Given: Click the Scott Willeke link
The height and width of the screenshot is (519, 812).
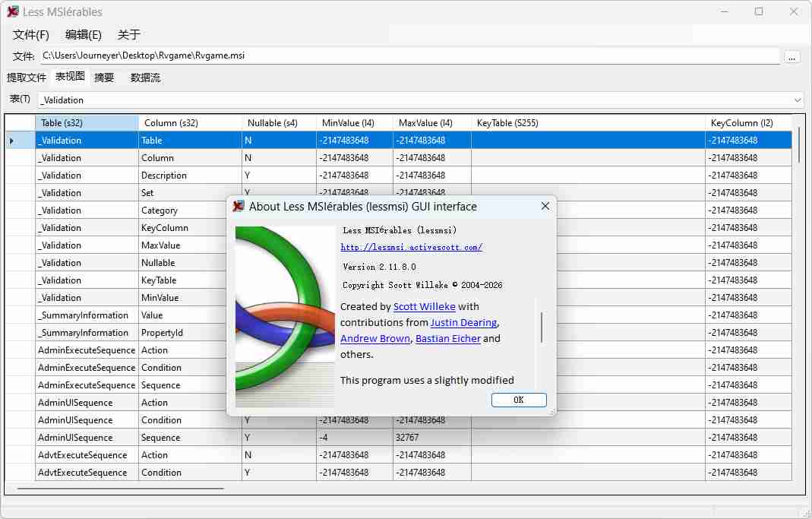Looking at the screenshot, I should [x=424, y=306].
